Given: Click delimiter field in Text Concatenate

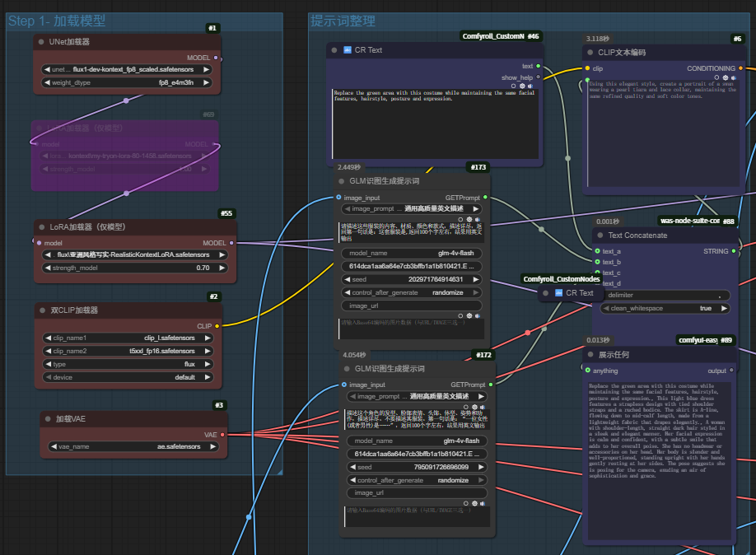Looking at the screenshot, I should [x=665, y=295].
